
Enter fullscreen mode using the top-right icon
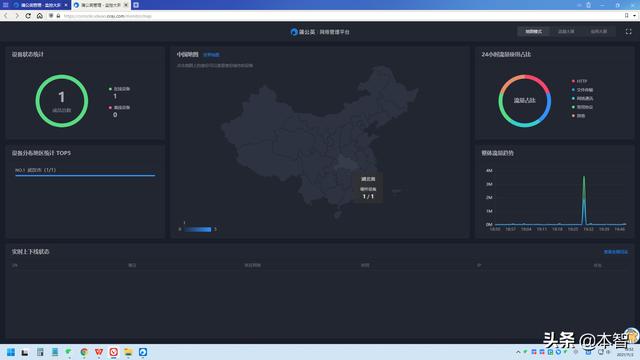click(629, 31)
